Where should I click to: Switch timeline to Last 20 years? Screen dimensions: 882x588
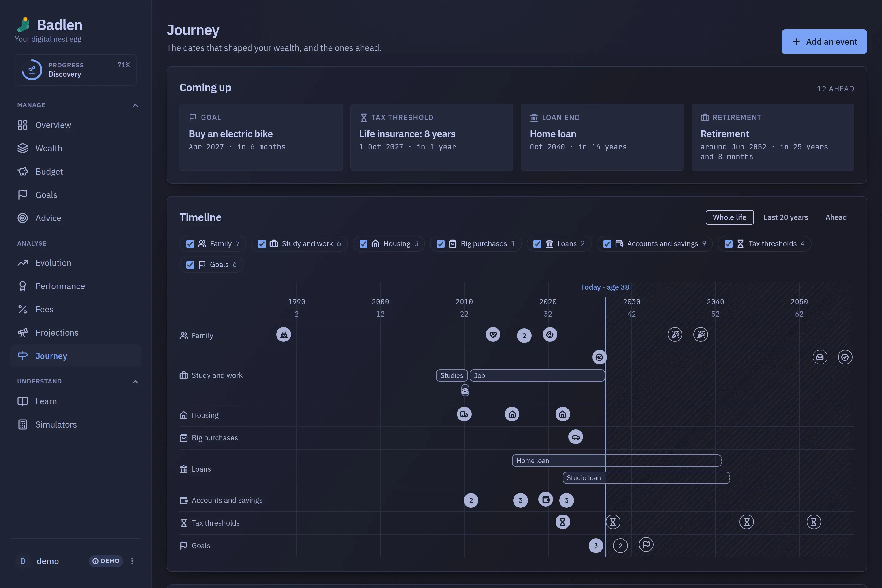[x=786, y=217]
